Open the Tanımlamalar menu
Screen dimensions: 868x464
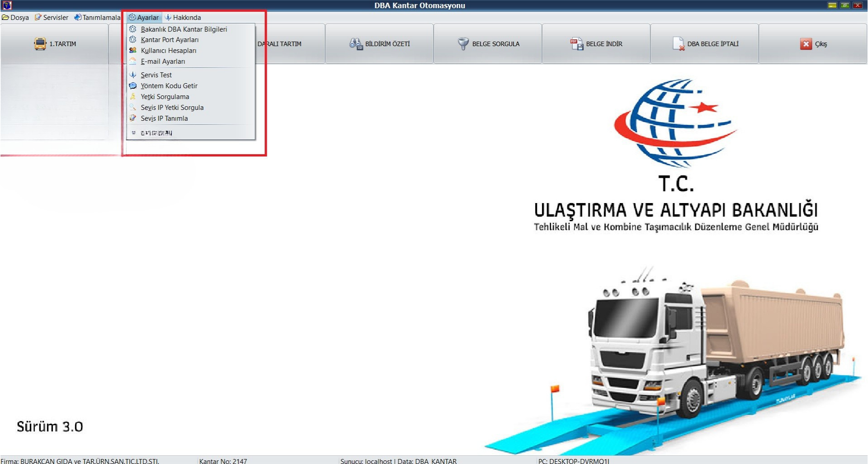[98, 18]
